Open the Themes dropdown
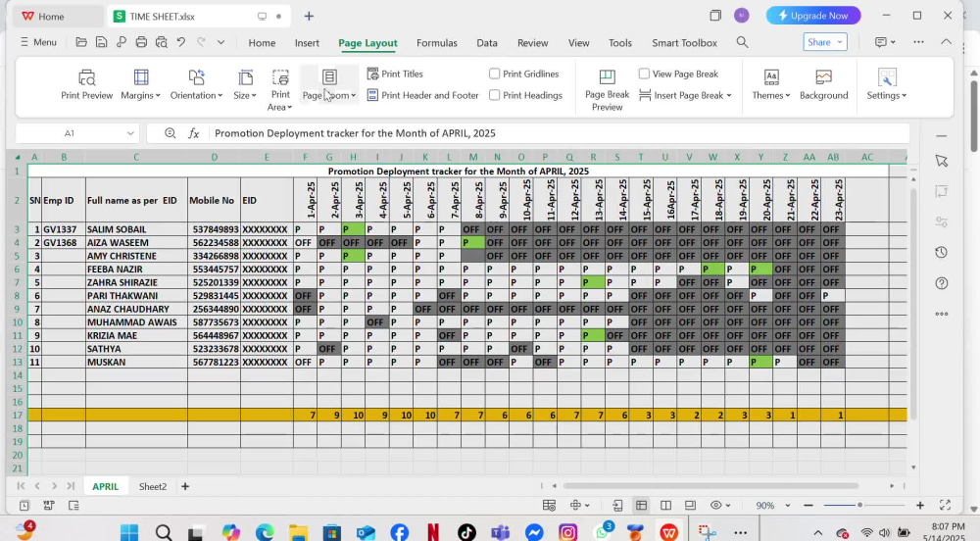 (x=770, y=84)
